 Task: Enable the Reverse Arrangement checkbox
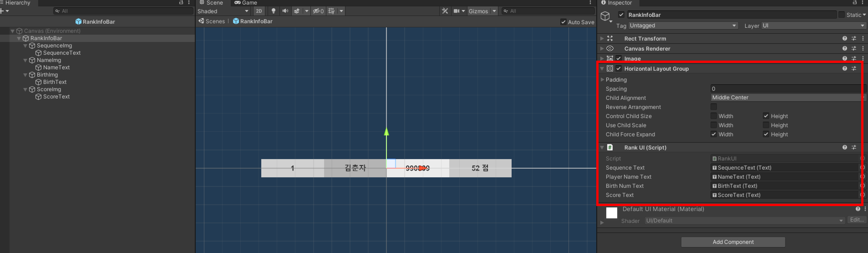(x=714, y=107)
